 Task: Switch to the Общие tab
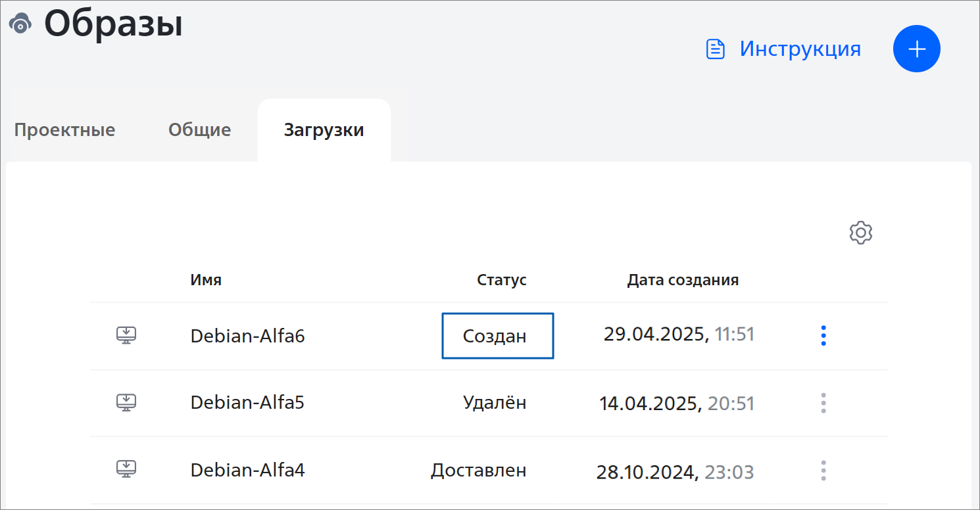click(199, 129)
